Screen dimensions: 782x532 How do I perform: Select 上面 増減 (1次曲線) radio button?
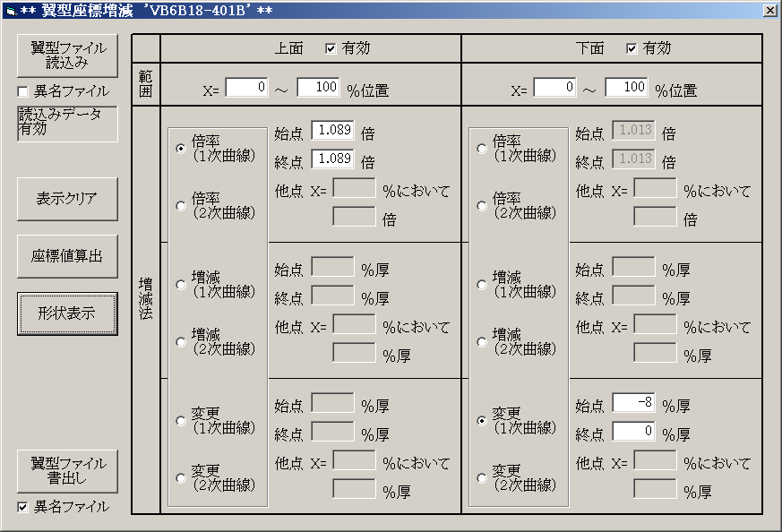(182, 285)
